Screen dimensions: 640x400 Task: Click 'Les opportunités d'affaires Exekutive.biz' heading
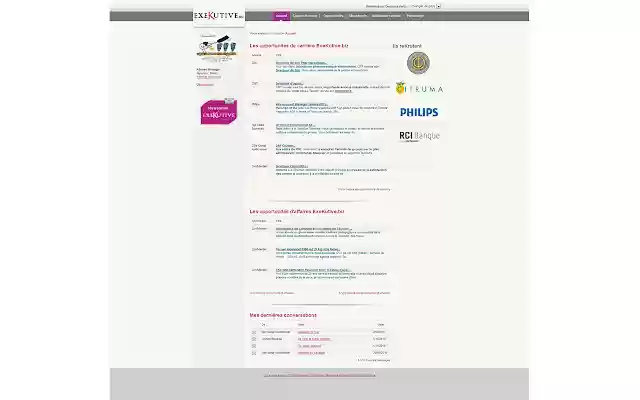[297, 211]
